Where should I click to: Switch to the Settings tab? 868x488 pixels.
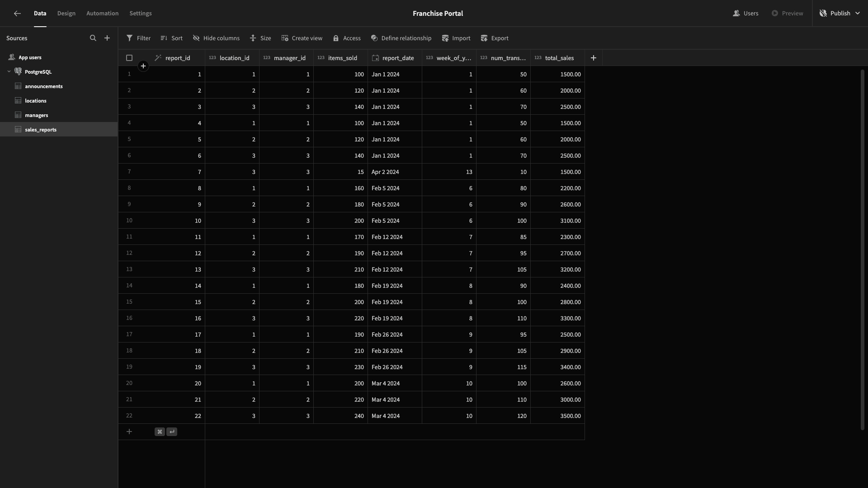[141, 14]
